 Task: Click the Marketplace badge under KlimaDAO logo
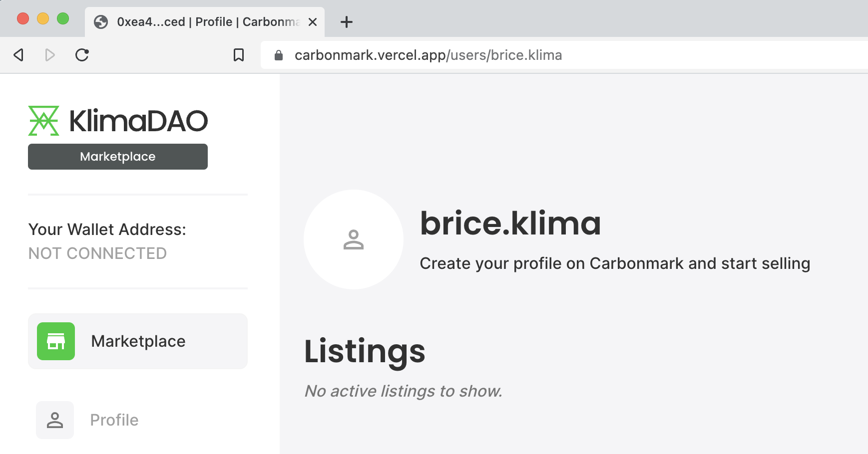click(x=118, y=156)
